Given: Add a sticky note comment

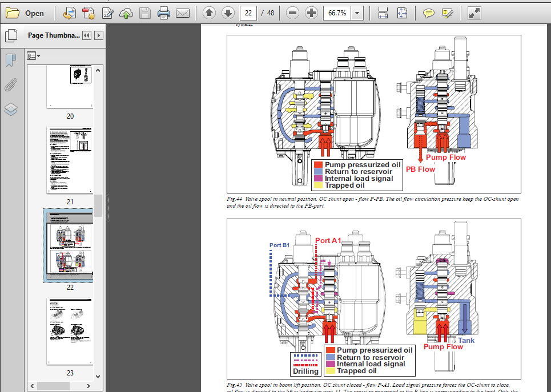Looking at the screenshot, I should click(x=428, y=13).
